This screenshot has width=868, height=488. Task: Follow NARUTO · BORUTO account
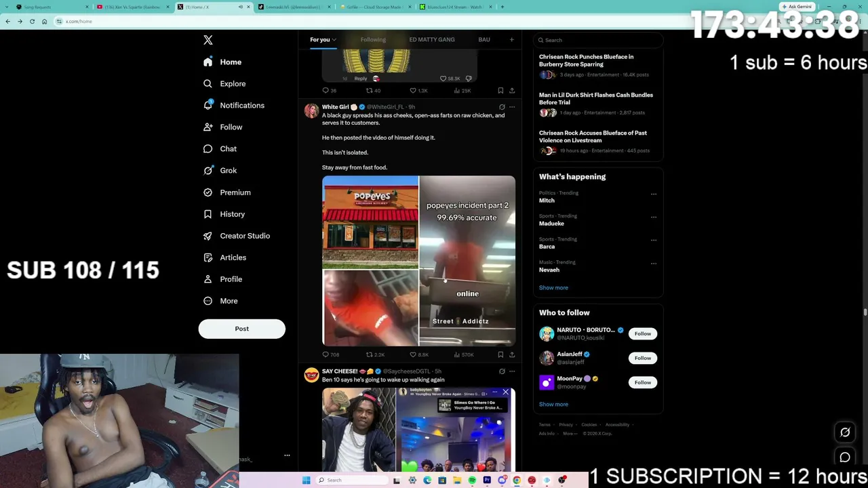click(x=643, y=333)
